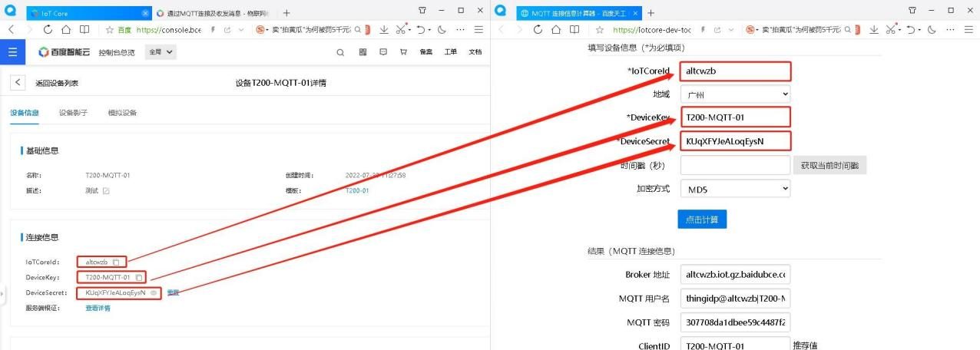Open search in the console header
The image size is (980, 350).
(x=341, y=52)
